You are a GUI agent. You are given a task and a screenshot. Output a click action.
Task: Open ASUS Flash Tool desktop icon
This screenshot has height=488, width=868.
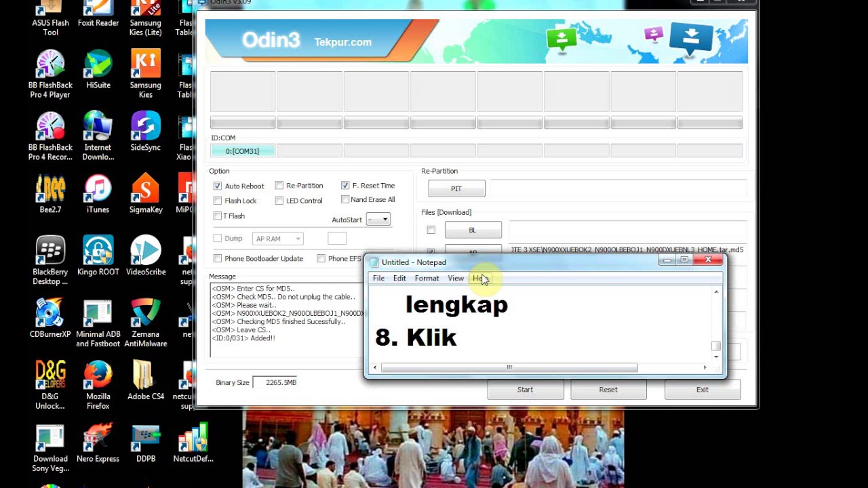pyautogui.click(x=50, y=19)
